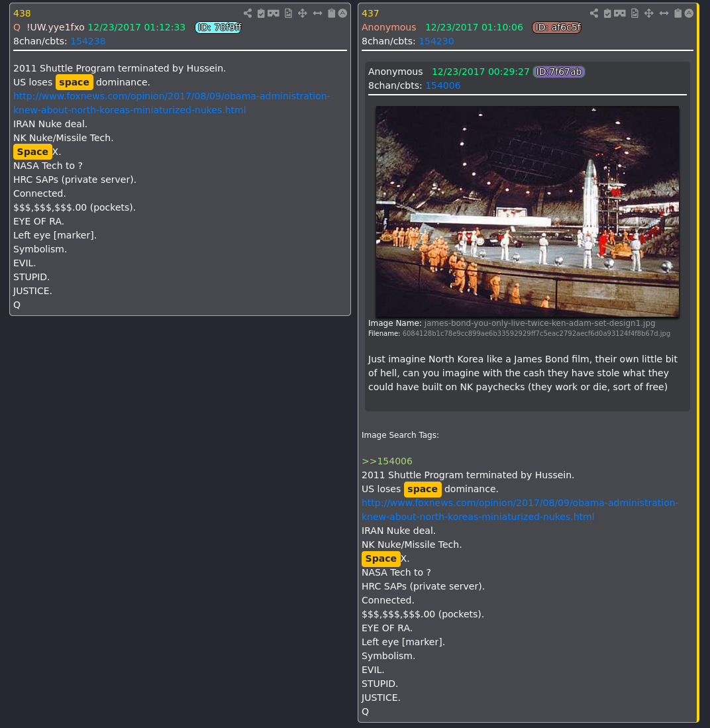710x728 pixels.
Task: Click highlighted 'Space' before X in post 438
Action: click(32, 152)
